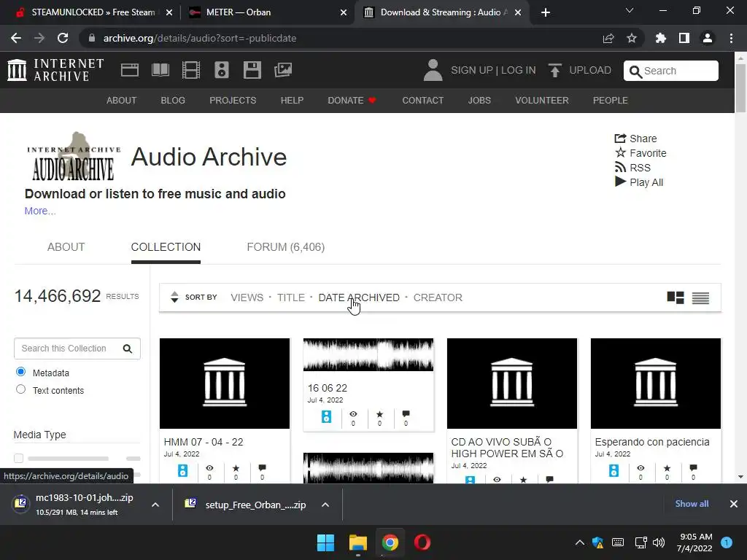Click SIGN UP link
The image size is (747, 560).
point(472,70)
